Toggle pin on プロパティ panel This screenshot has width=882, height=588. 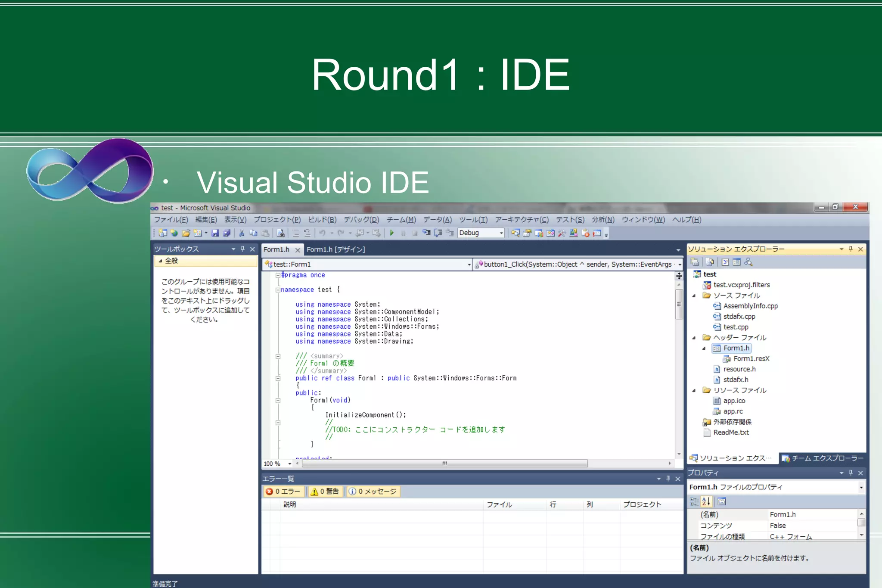click(851, 473)
